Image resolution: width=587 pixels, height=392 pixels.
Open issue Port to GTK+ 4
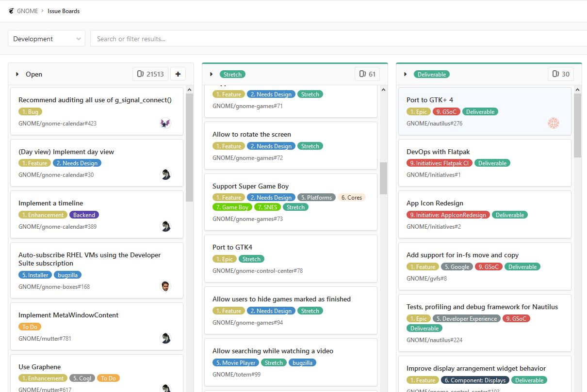coord(430,100)
